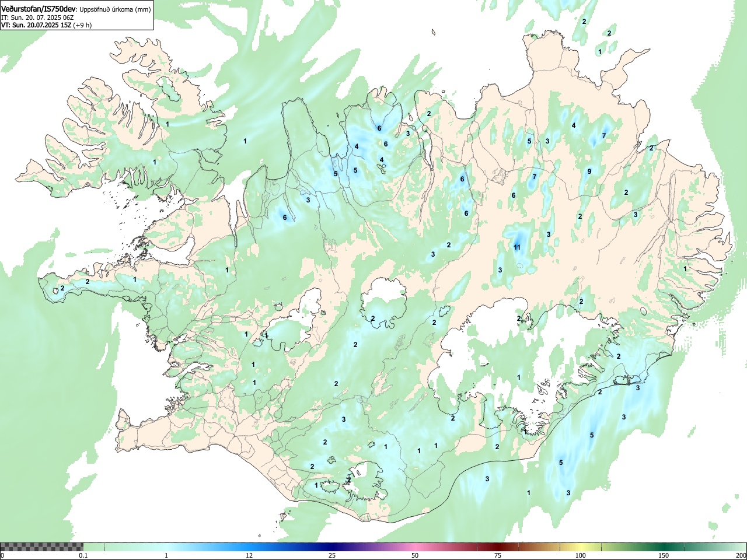Click the 'IT: Sun. 20. 07. 2025 06Z' line
The image size is (747, 560).
[x=37, y=17]
